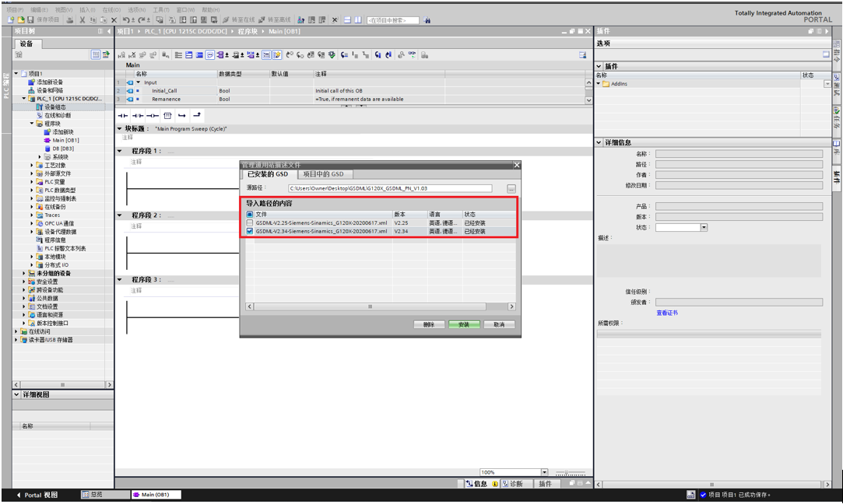Click the 查看证书 link
This screenshot has width=843, height=504.
click(x=667, y=313)
